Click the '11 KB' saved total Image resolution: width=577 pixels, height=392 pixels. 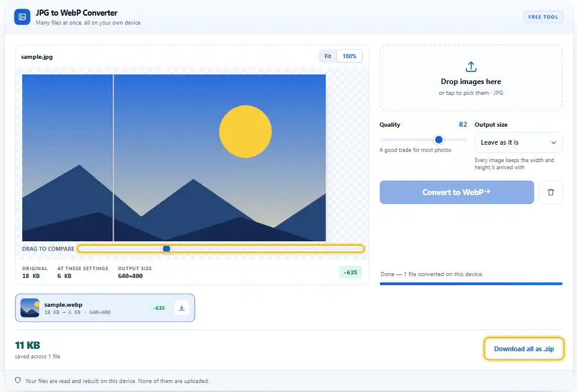click(x=28, y=345)
